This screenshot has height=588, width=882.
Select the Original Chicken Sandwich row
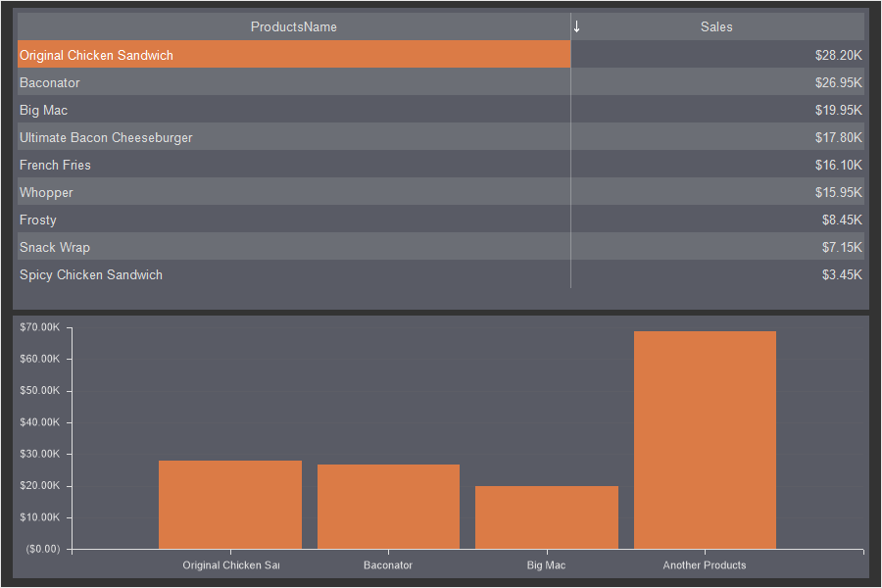tap(293, 55)
